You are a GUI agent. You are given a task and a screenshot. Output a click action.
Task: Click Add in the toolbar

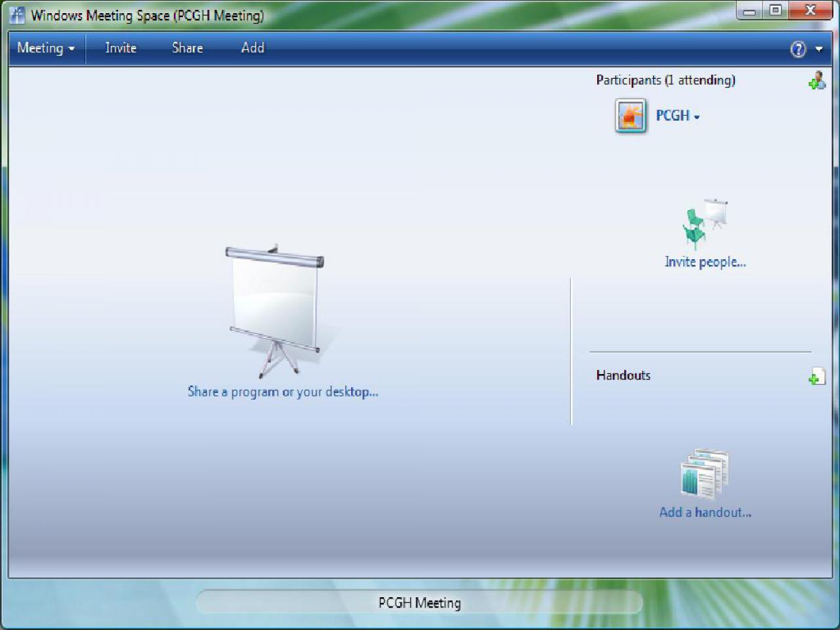pyautogui.click(x=253, y=48)
